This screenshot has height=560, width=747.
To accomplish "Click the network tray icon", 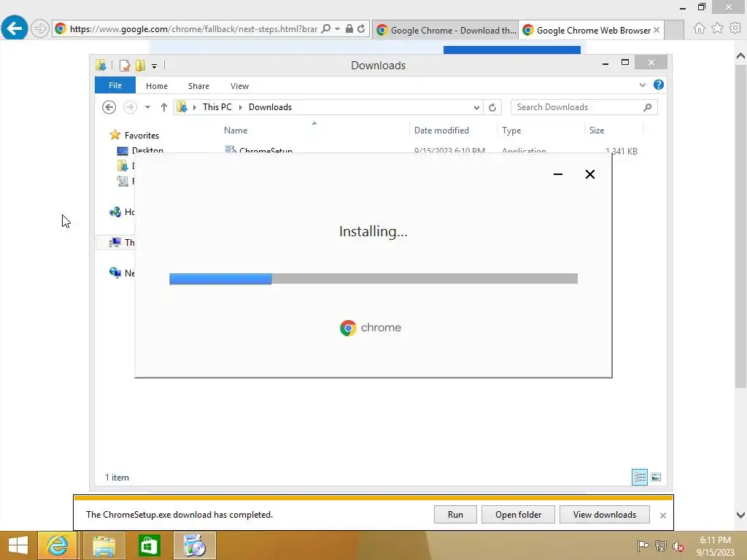I will coord(661,545).
